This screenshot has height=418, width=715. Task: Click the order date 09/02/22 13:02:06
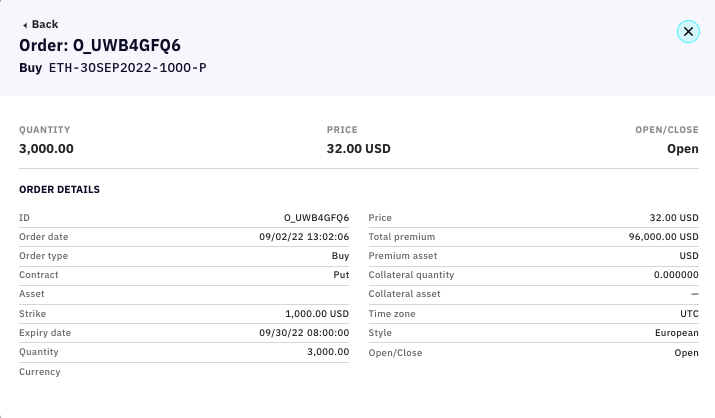pos(303,237)
